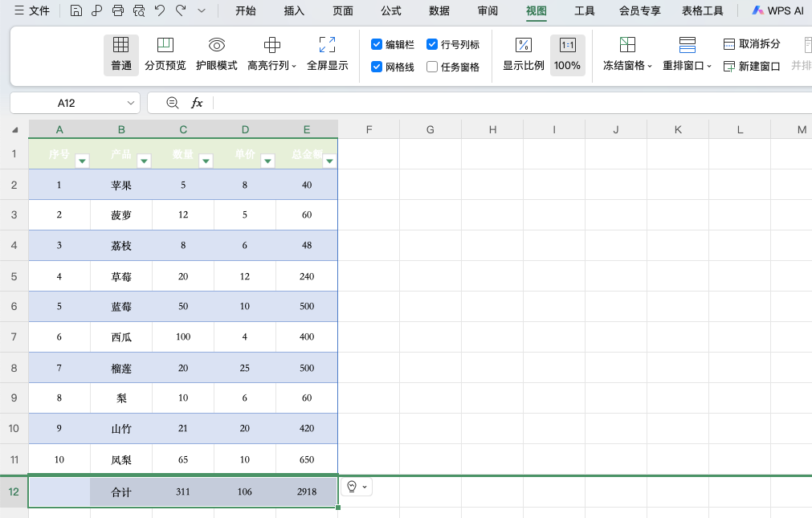
Task: Open filter dropdown for 产品 column
Action: click(144, 161)
